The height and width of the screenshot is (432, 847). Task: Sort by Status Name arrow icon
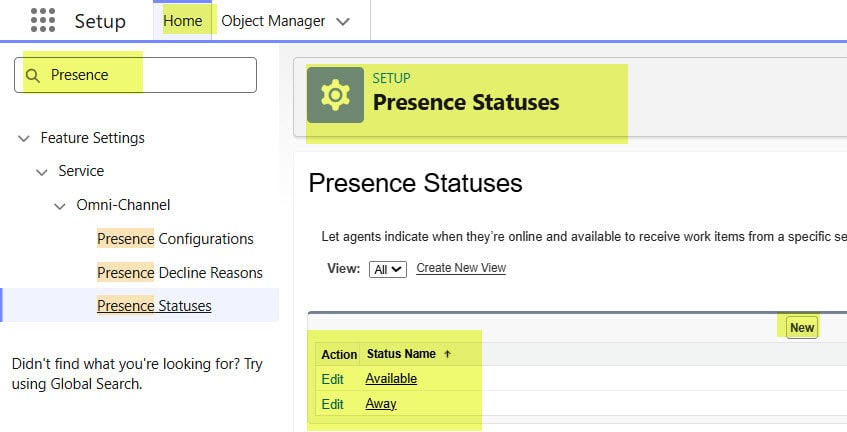click(447, 354)
